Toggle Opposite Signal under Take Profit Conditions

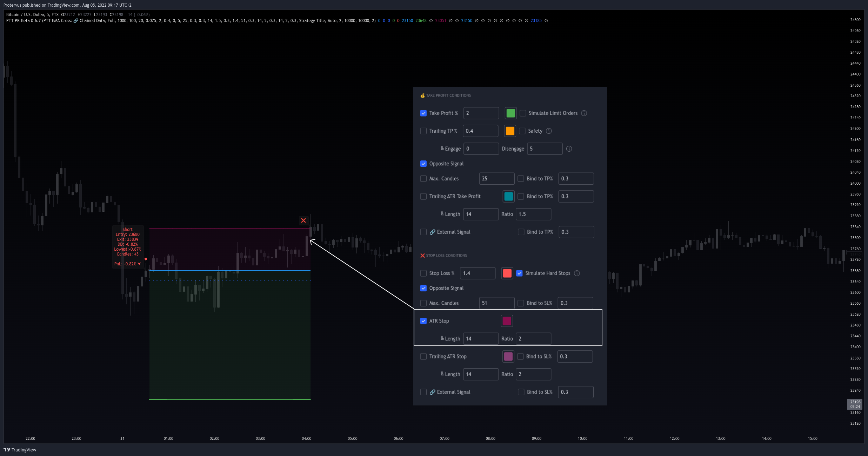[423, 164]
